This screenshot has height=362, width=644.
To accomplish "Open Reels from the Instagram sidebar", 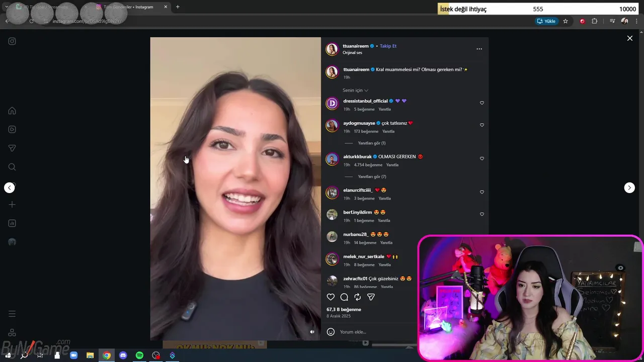I will click(x=12, y=129).
